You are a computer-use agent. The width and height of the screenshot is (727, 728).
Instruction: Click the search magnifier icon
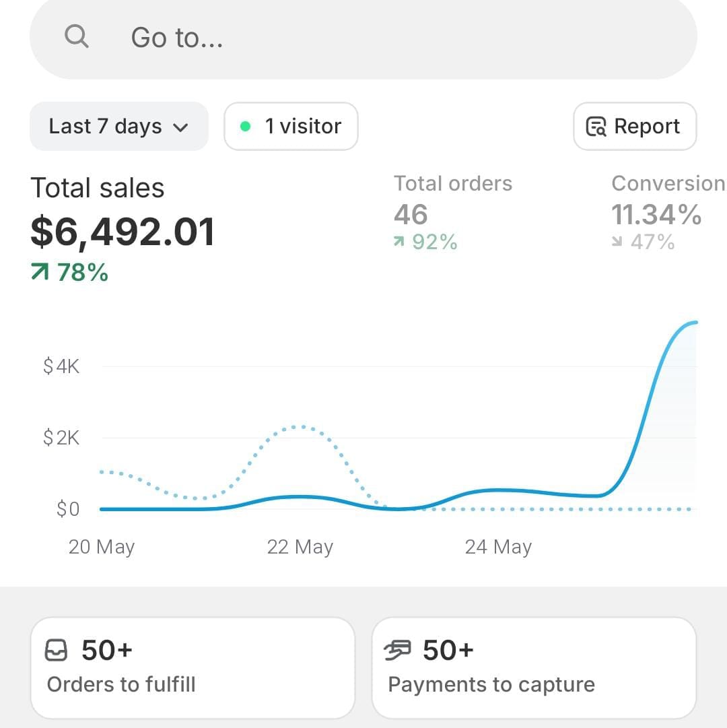tap(77, 36)
